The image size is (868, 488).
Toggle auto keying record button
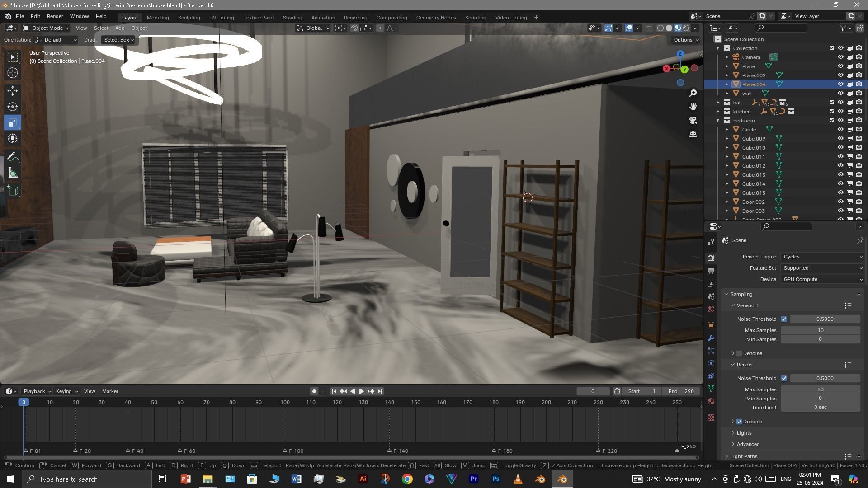click(314, 391)
